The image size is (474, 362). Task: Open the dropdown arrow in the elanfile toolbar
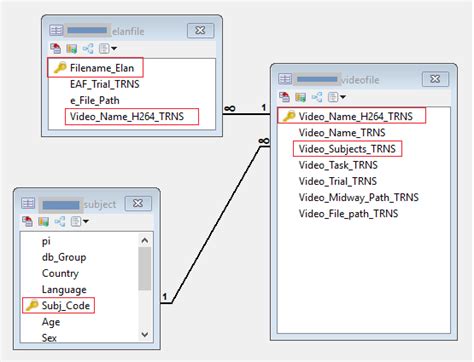(114, 49)
